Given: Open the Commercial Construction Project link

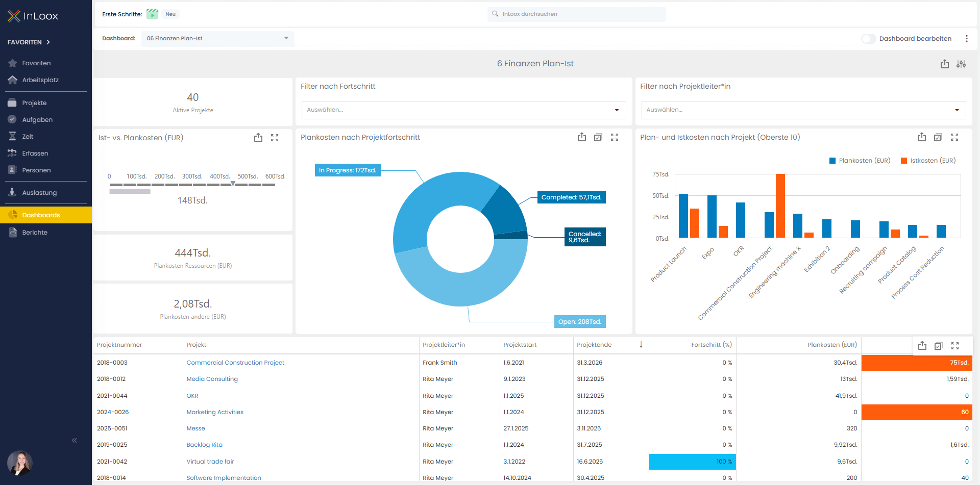Looking at the screenshot, I should click(235, 363).
